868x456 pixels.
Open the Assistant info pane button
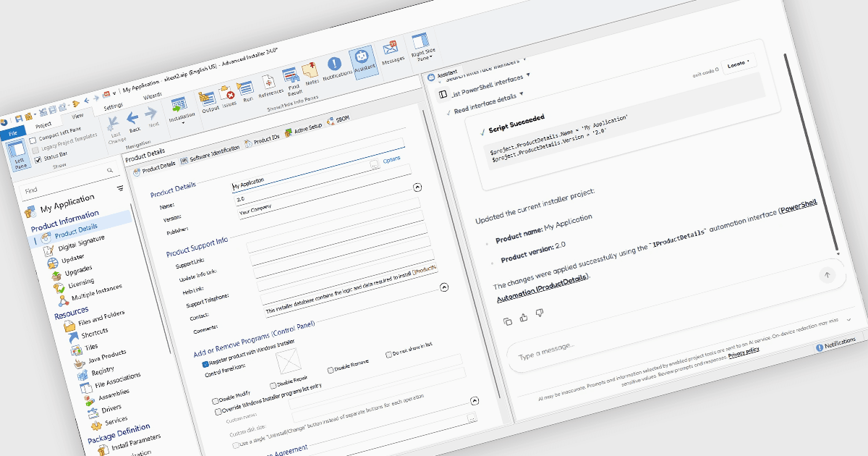[363, 61]
